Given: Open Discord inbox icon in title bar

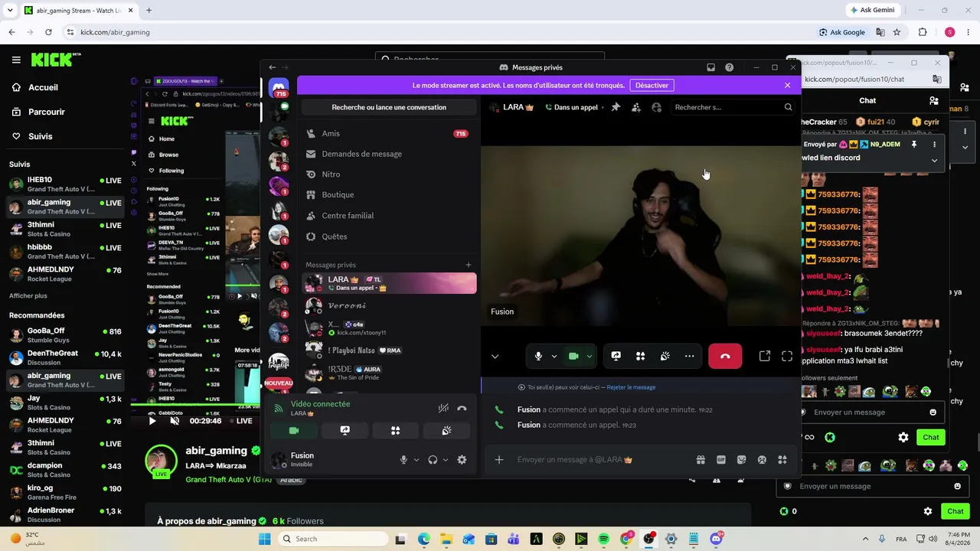Looking at the screenshot, I should click(710, 67).
